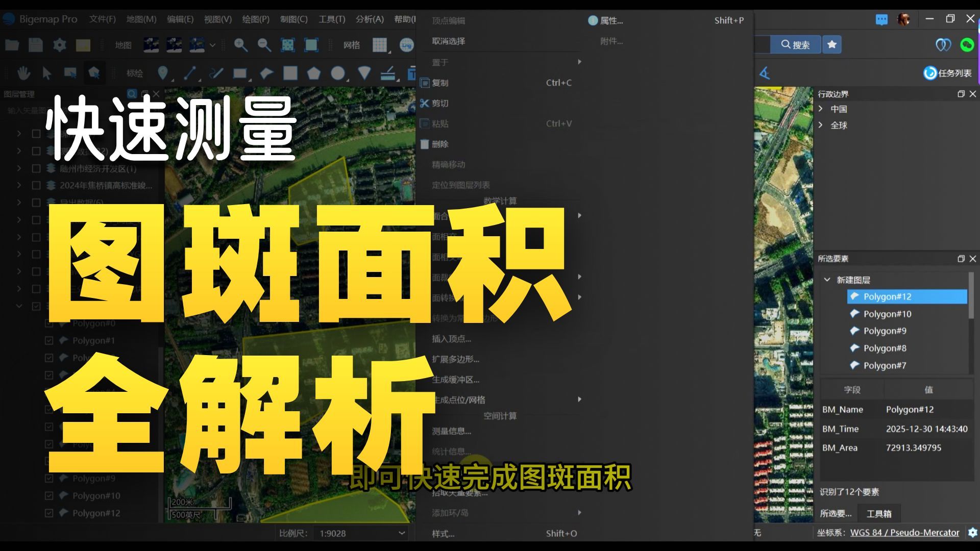The width and height of the screenshot is (980, 551).
Task: Choose 生成缓冲区... in the context menu
Action: point(455,380)
